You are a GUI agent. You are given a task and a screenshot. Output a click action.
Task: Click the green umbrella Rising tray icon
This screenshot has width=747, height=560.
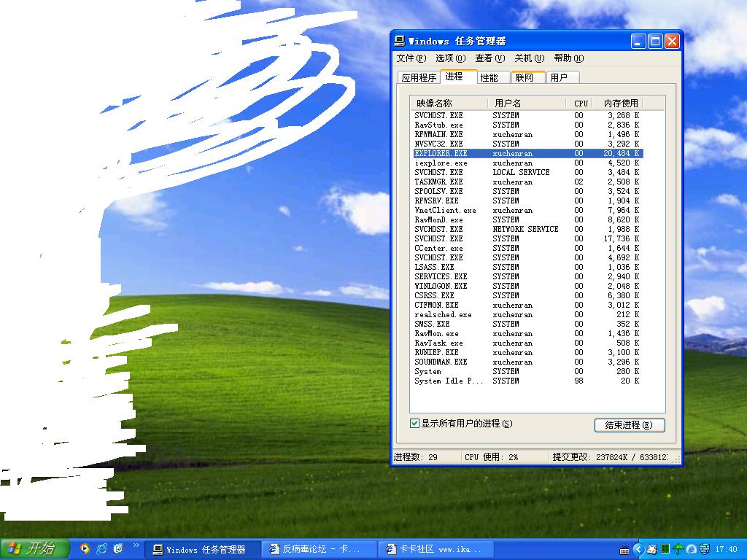tap(678, 550)
